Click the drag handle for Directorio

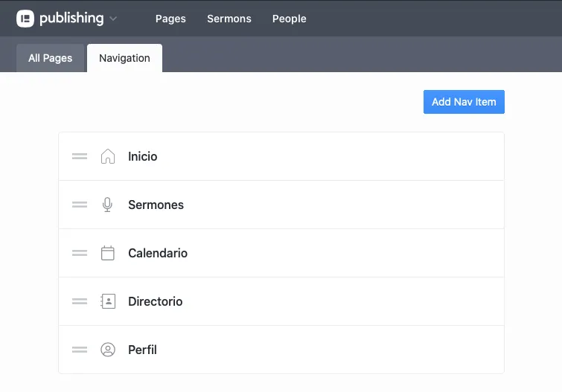point(80,301)
